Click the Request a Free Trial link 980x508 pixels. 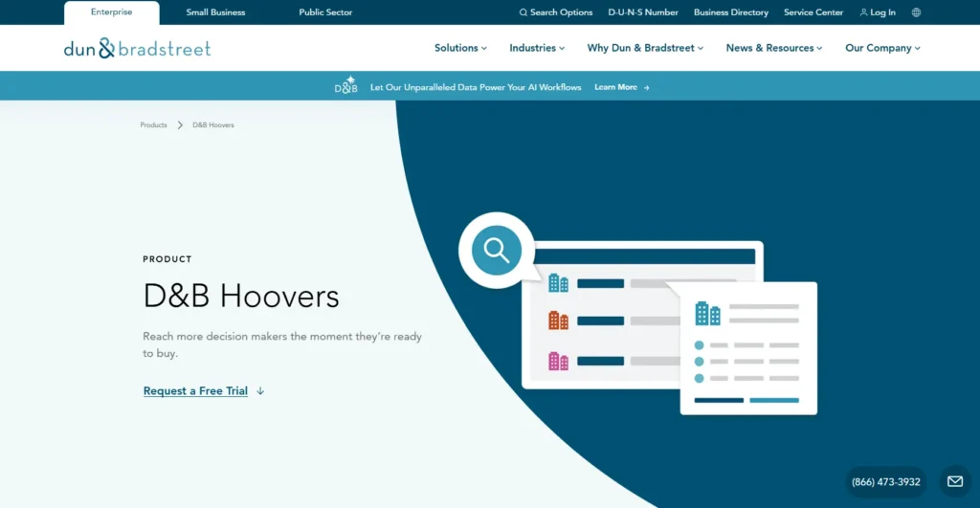195,391
